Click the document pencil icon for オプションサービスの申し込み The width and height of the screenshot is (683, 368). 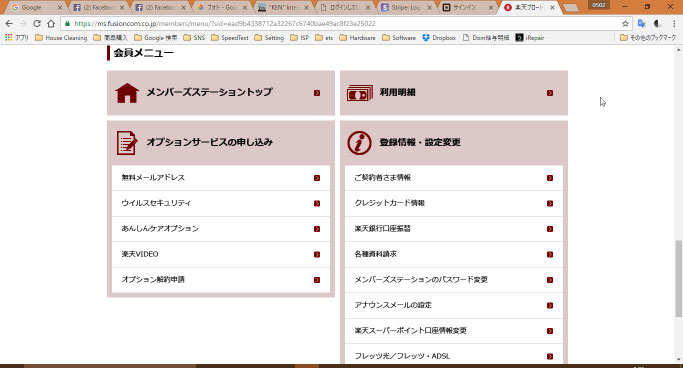click(127, 142)
